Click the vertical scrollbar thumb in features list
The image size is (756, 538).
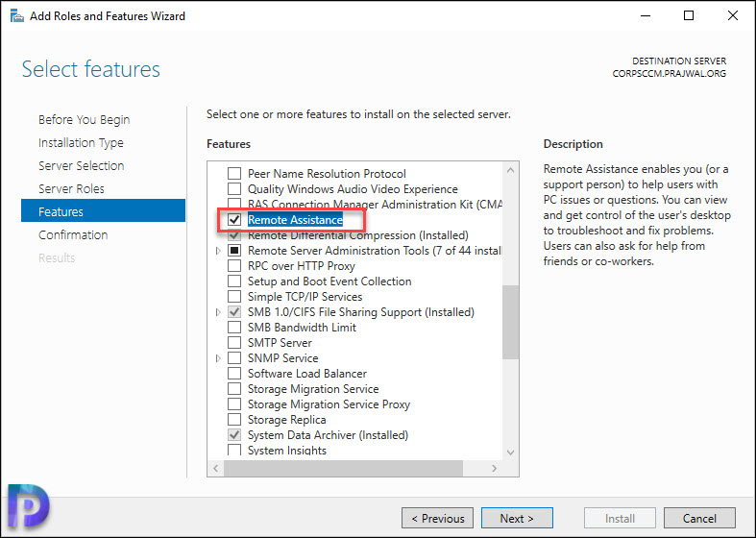tap(511, 322)
